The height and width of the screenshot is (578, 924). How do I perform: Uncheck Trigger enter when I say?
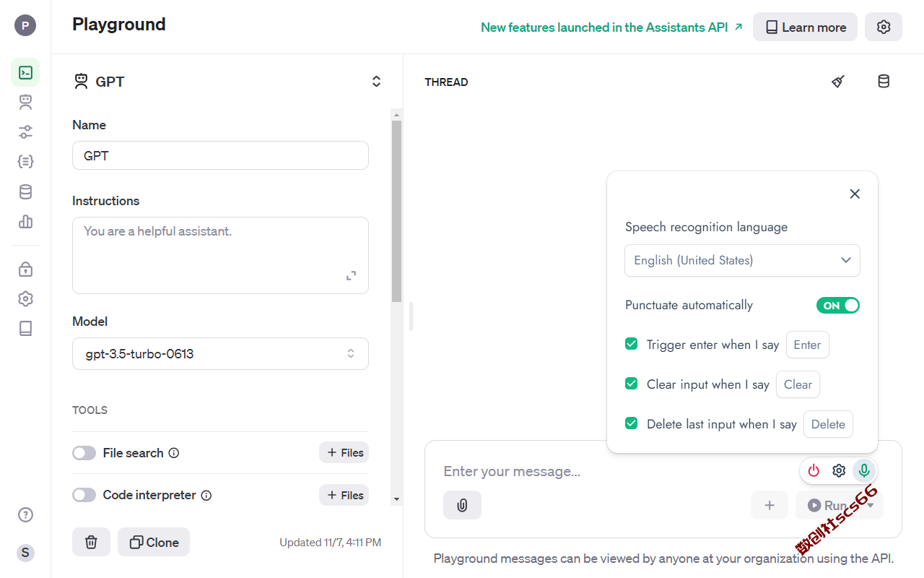(x=632, y=344)
